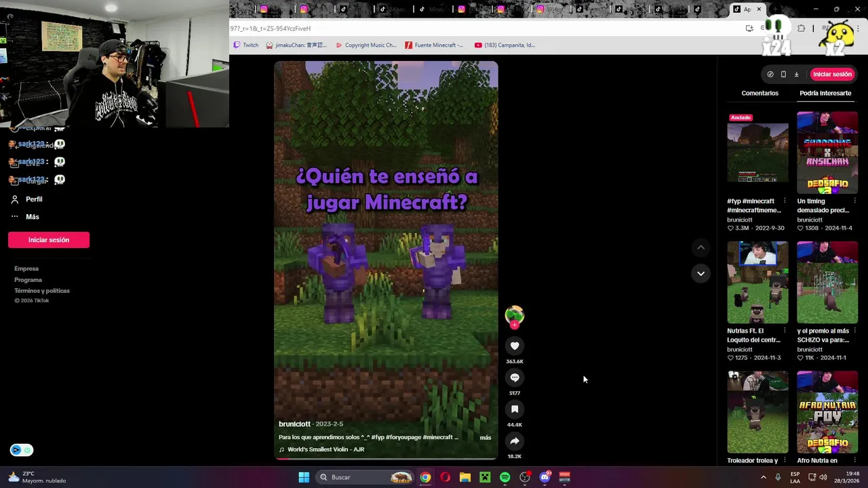Click the Windows Start button
The width and height of the screenshot is (868, 488).
(304, 477)
